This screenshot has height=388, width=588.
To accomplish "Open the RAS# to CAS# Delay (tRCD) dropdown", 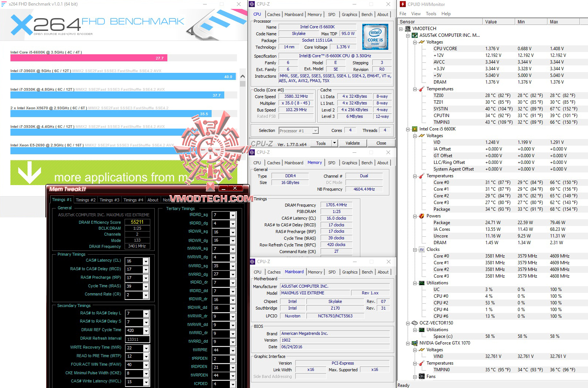I will coord(146,269).
